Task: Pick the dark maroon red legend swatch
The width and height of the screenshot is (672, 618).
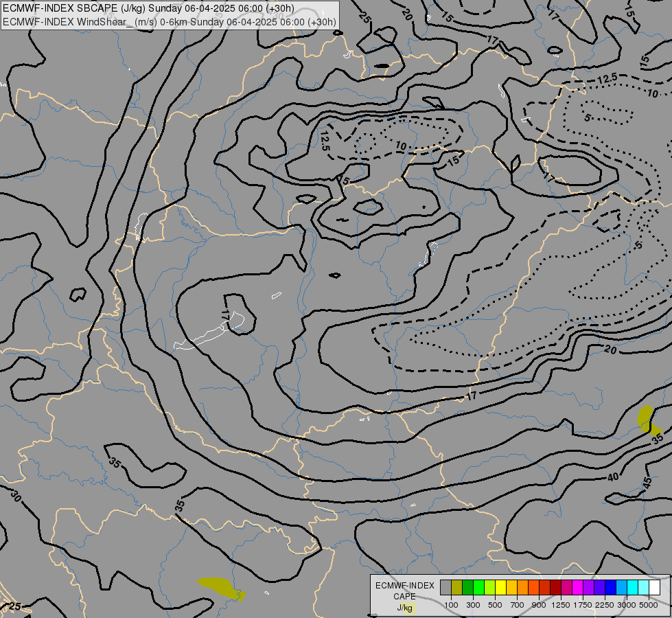Action: (555, 588)
